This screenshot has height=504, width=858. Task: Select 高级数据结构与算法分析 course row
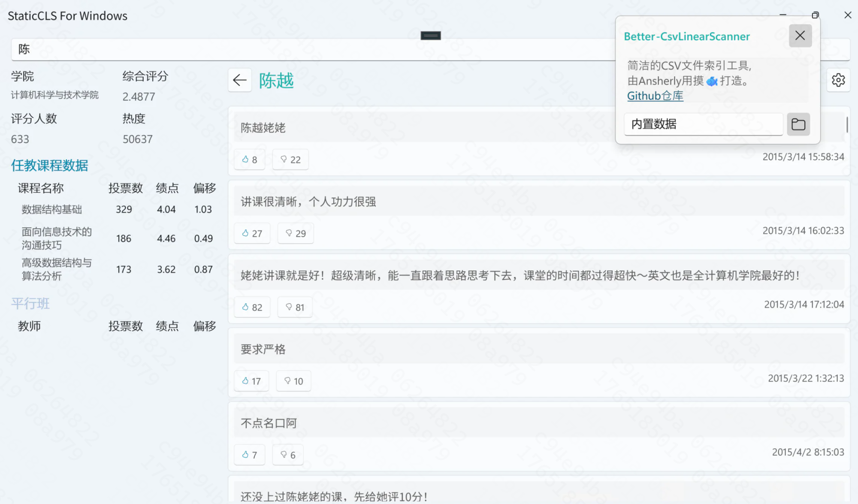click(57, 269)
